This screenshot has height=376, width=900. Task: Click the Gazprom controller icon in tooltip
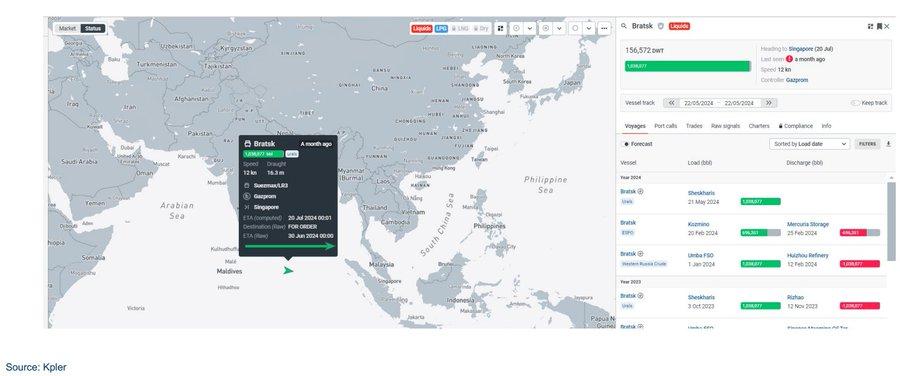247,196
